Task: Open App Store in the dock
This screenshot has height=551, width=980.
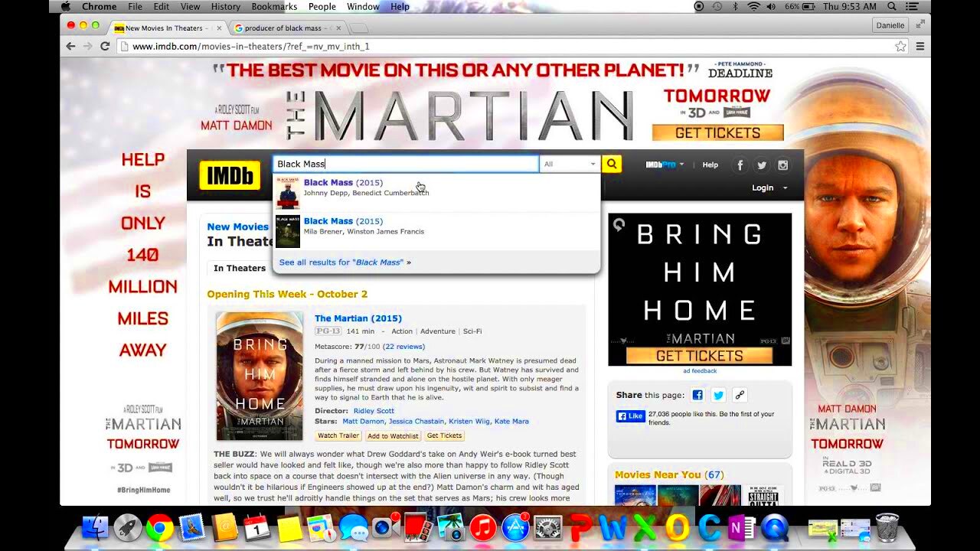Action: (x=515, y=528)
